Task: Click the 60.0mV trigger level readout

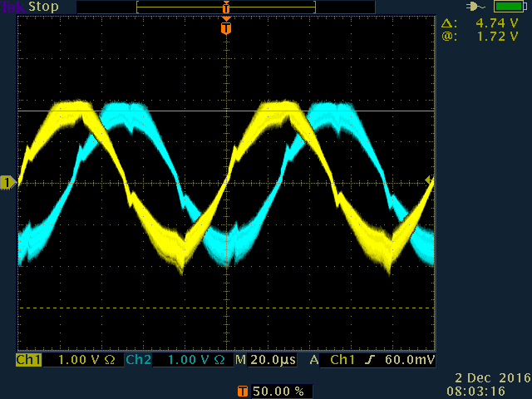Action: (x=410, y=360)
